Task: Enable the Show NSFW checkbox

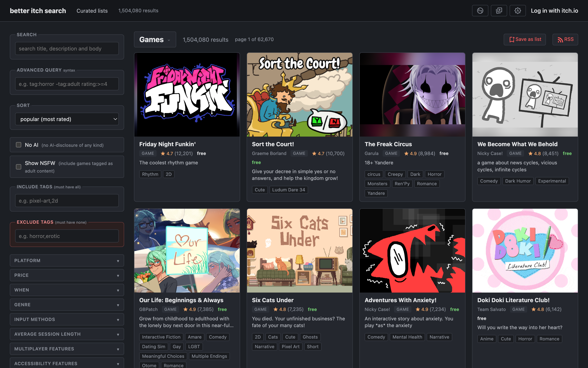Action: [x=18, y=167]
